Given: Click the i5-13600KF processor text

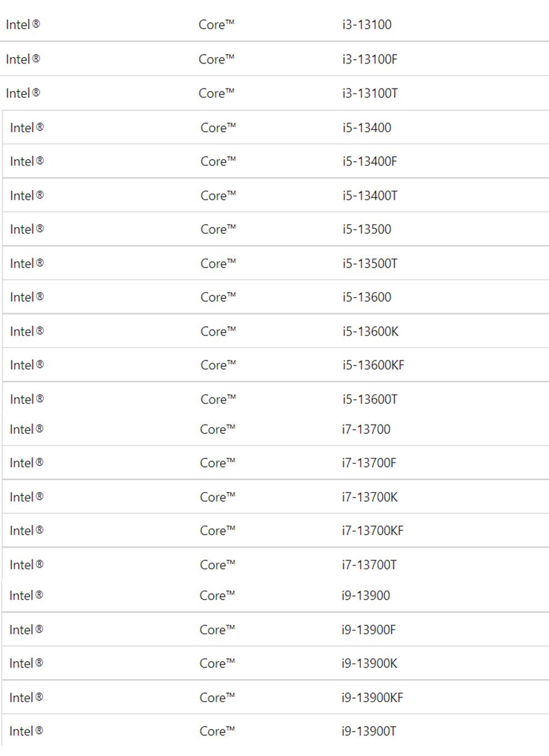Looking at the screenshot, I should (x=373, y=365).
